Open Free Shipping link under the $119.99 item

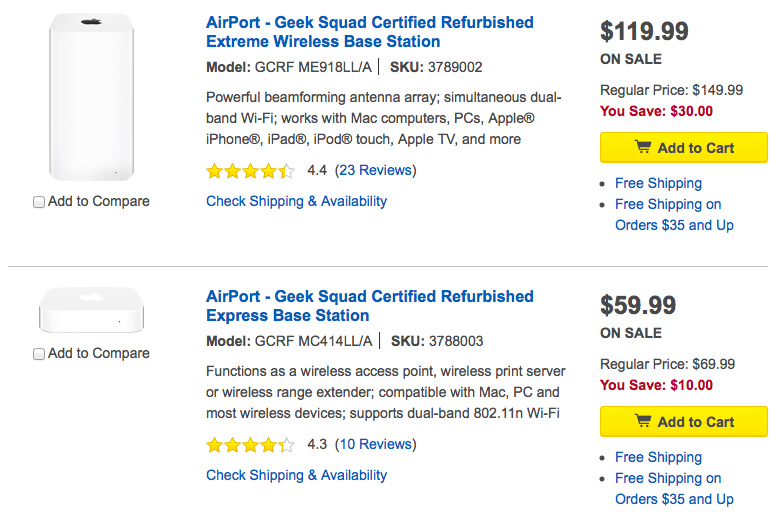pyautogui.click(x=658, y=183)
